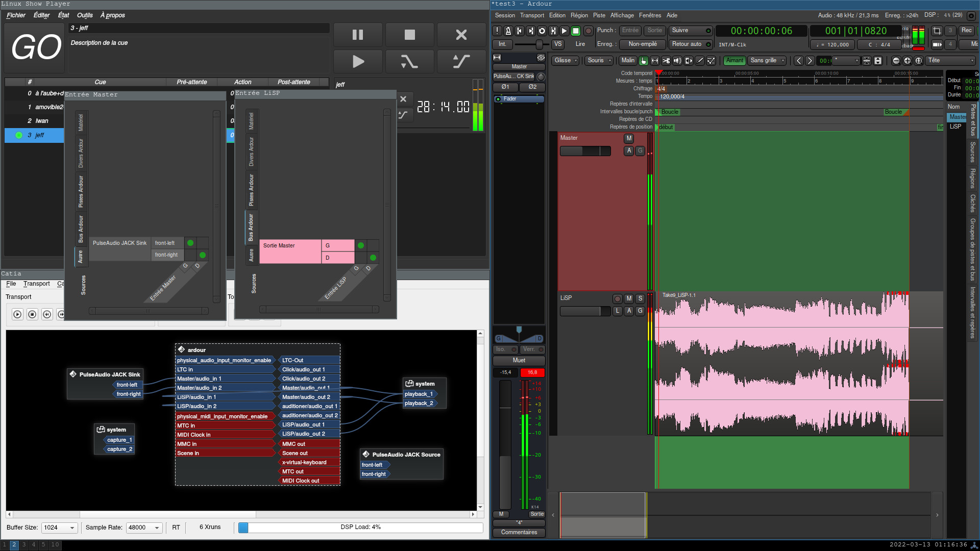The width and height of the screenshot is (980, 551).
Task: Select the Cut (scissors) tool
Action: 666,61
